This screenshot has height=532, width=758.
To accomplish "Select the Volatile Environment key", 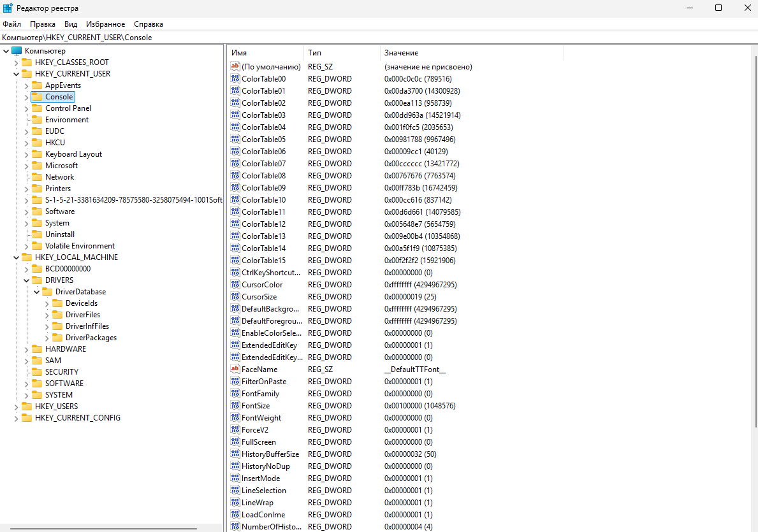I will 80,246.
